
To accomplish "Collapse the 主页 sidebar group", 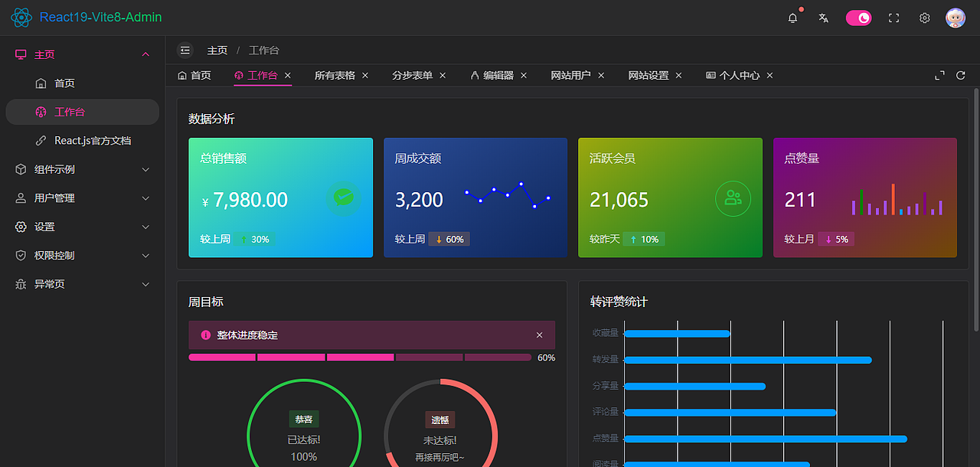I will tap(145, 54).
